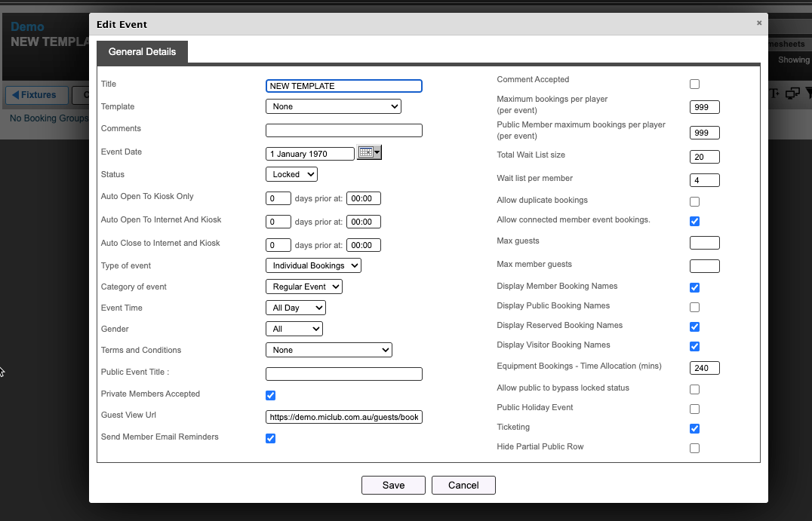The image size is (812, 521).
Task: Click the Save button
Action: tap(394, 486)
